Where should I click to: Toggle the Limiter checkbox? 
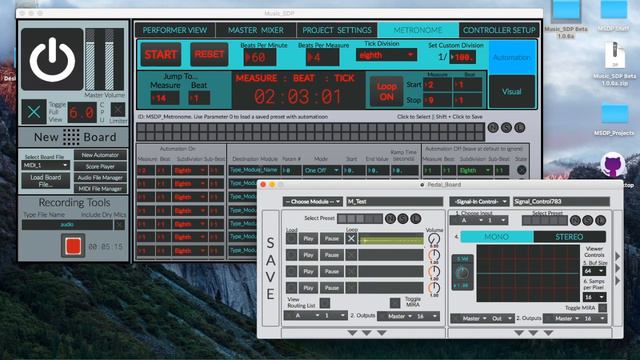(x=118, y=109)
